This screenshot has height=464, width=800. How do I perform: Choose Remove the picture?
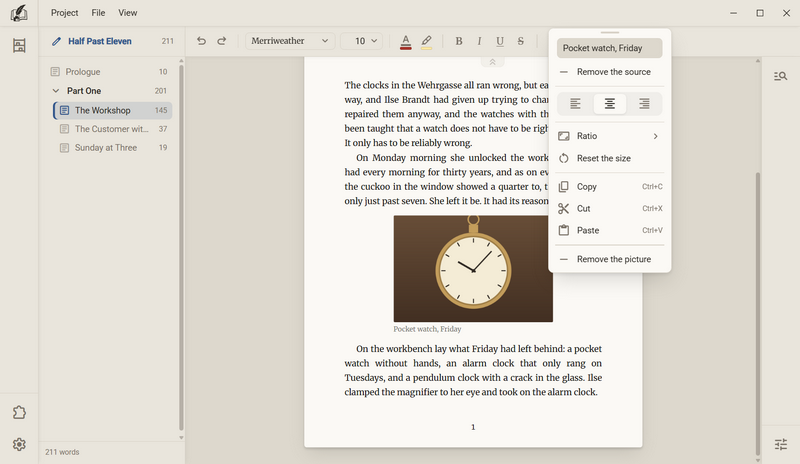click(x=610, y=259)
